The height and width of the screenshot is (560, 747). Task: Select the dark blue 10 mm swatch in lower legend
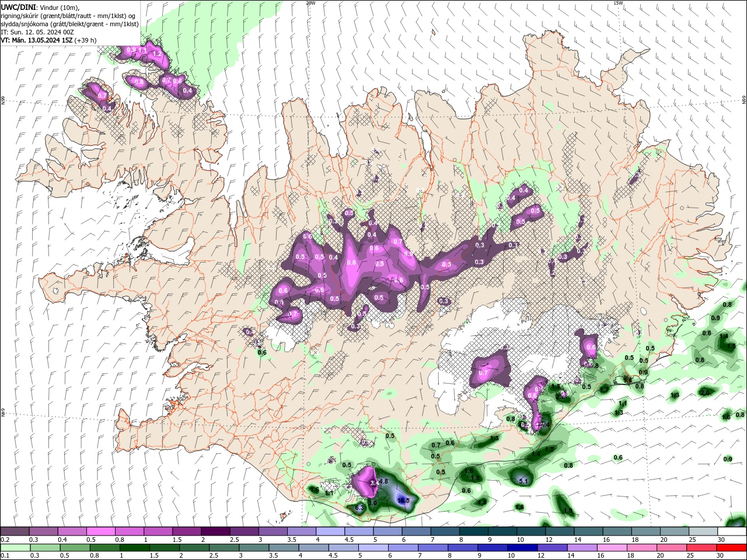[x=523, y=547]
